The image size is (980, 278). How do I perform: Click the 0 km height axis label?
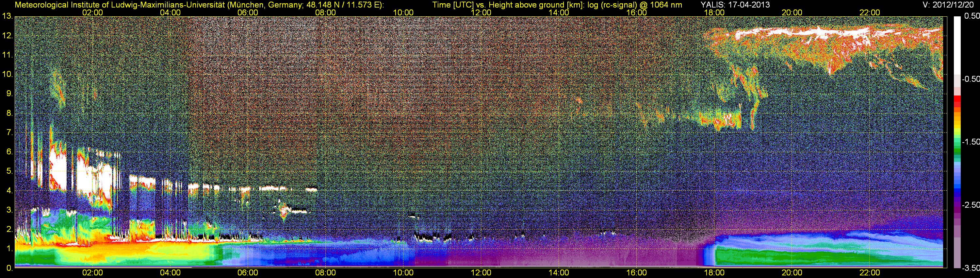pos(9,268)
